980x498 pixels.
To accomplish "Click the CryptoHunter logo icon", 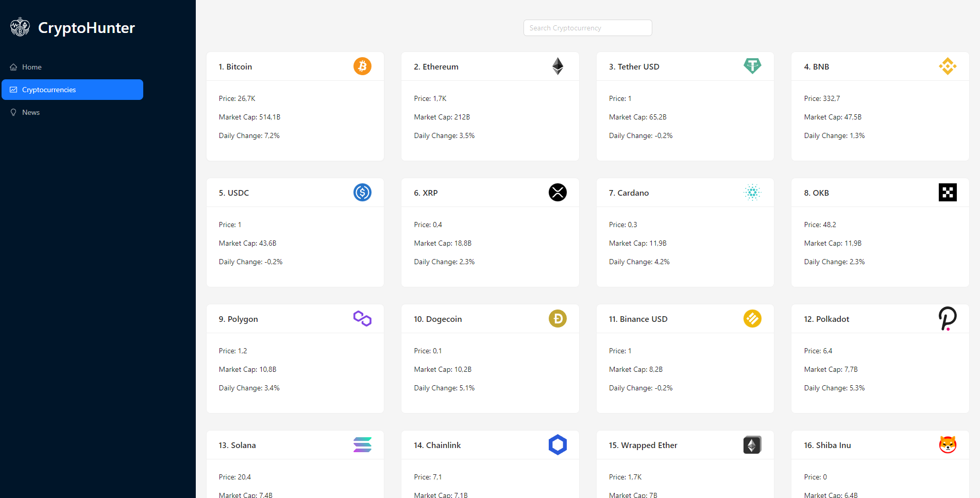I will click(x=20, y=27).
